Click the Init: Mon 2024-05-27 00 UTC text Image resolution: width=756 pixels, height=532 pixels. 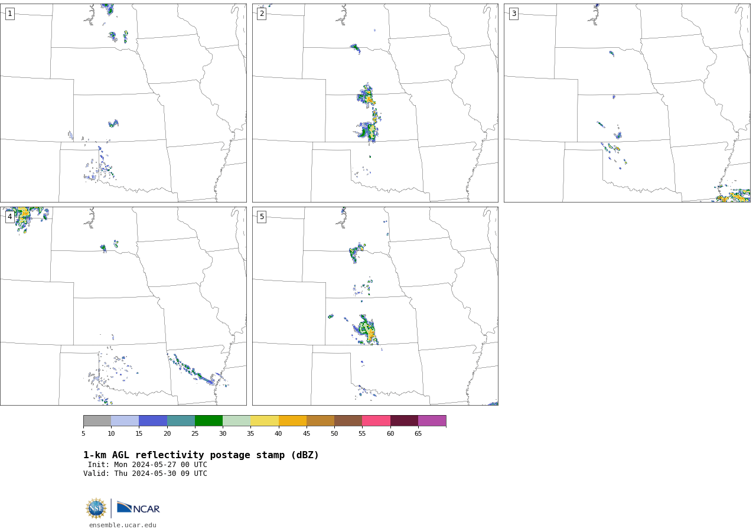tap(148, 465)
